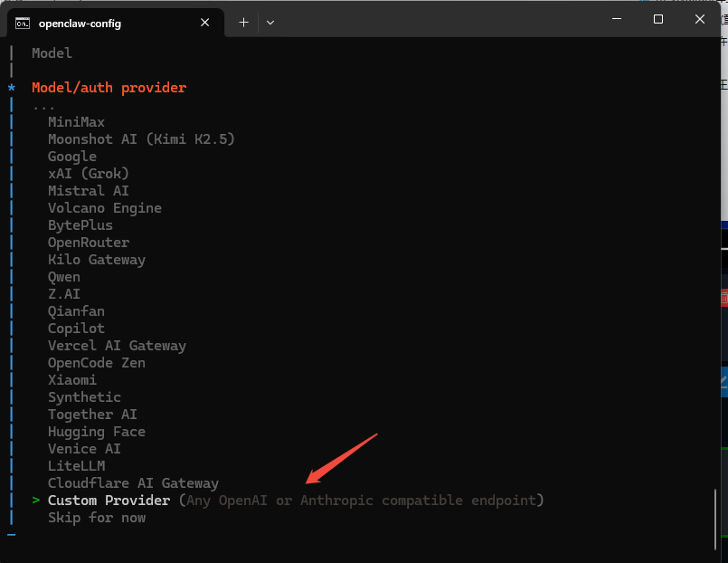Select the highlighted Custom Provider entry
The width and height of the screenshot is (728, 563).
click(x=296, y=501)
